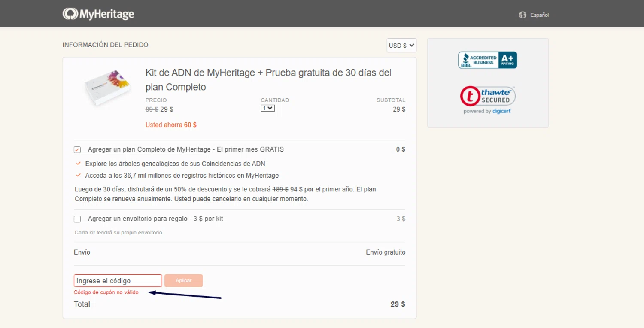
Task: Check the gift envelope checkbox
Action: click(77, 219)
